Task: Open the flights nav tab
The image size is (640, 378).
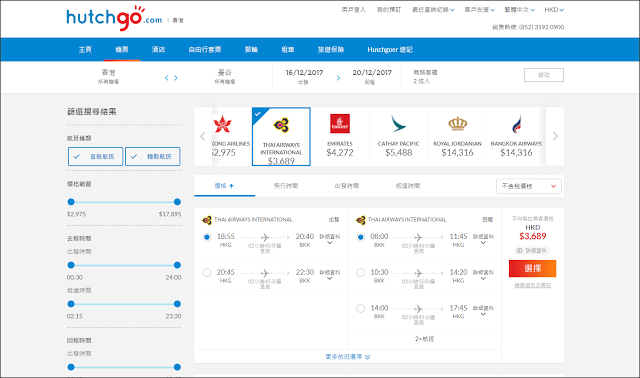Action: click(x=122, y=49)
